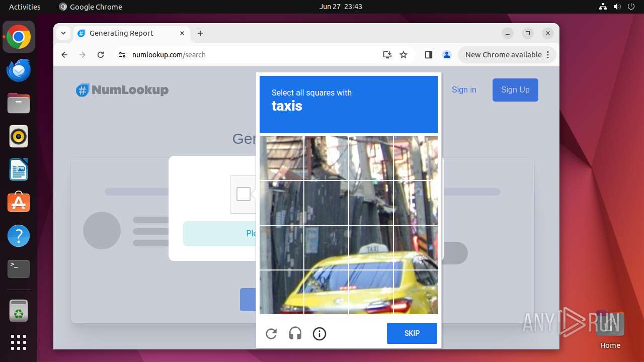644x362 pixels.
Task: Open the clock and calendar panel
Action: click(x=341, y=7)
